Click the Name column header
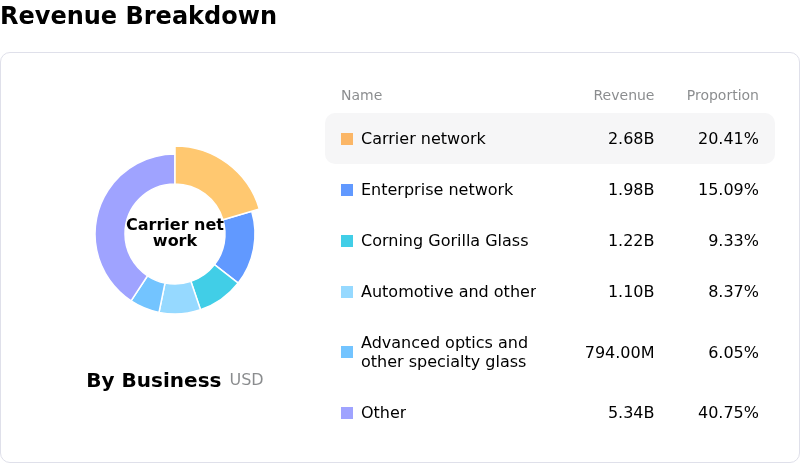Screen dimensions: 800x463 [361, 96]
